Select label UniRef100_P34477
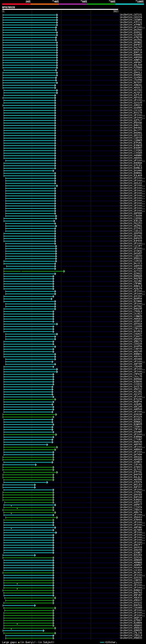Image resolution: width=146 pixels, height=644 pixels. (x=131, y=336)
